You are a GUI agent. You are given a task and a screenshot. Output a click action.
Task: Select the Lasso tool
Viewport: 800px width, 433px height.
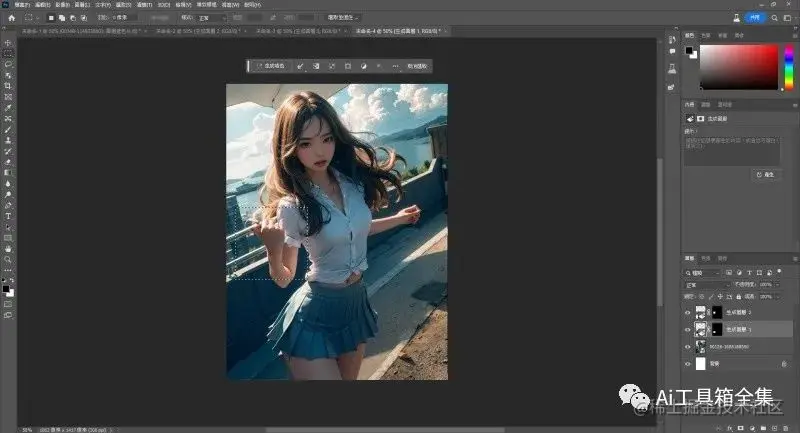click(8, 65)
